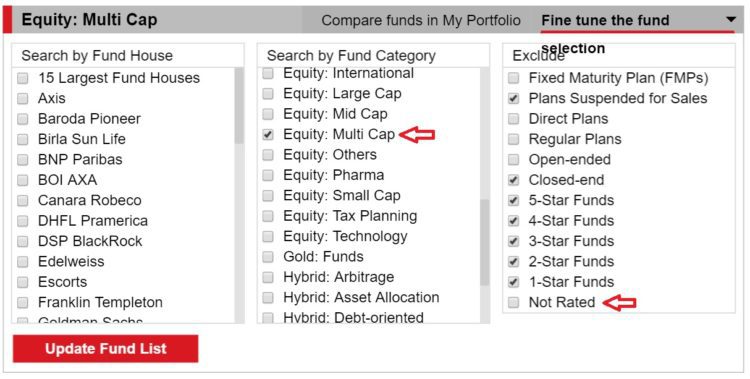
Task: Enable Fixed Maturity Plan (FMPs) exclusion
Action: 513,78
